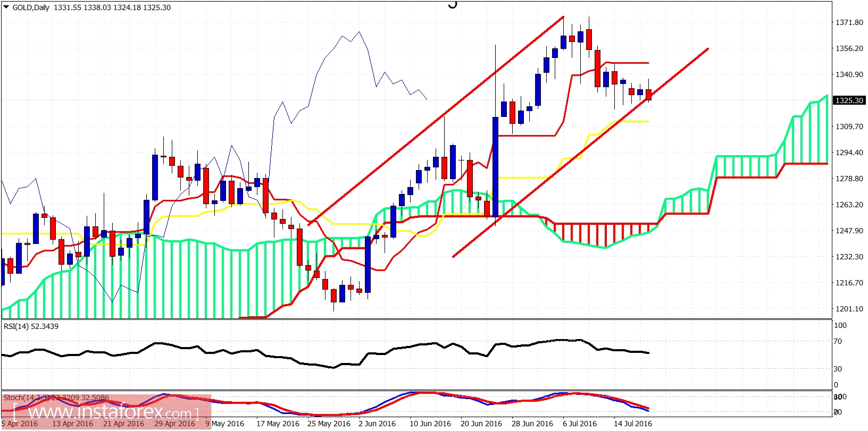Select the thin blue Chikou span line peak
Image resolution: width=868 pixels, height=431 pixels.
(360, 32)
